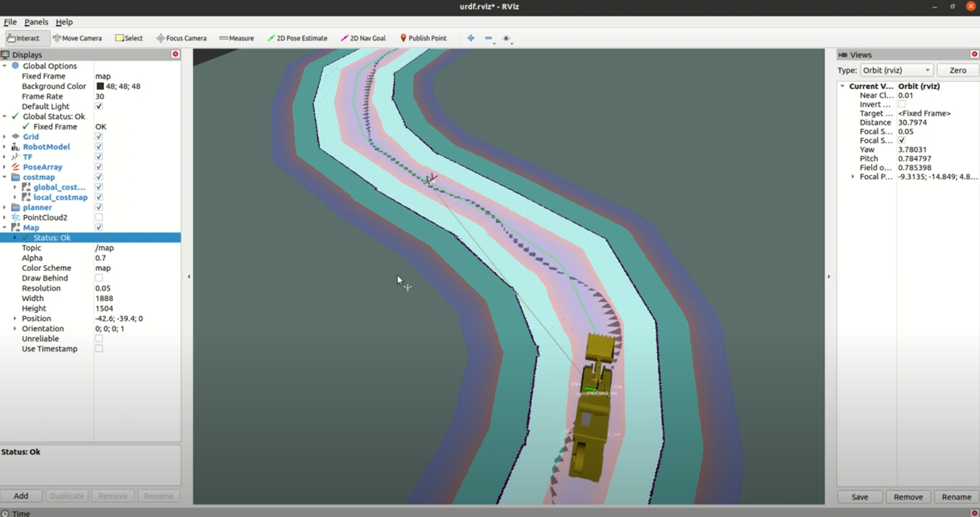The image size is (980, 517).
Task: Click the Focus Camera tool
Action: point(181,38)
